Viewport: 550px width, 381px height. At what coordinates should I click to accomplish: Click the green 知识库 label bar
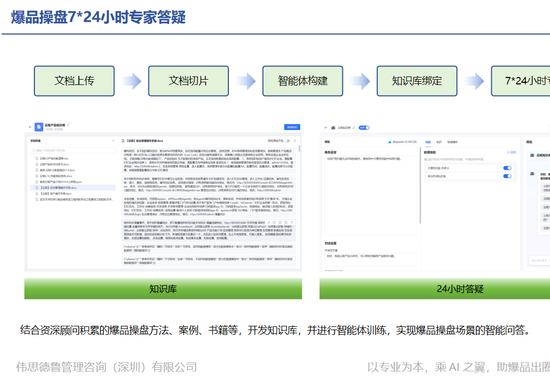click(x=163, y=289)
